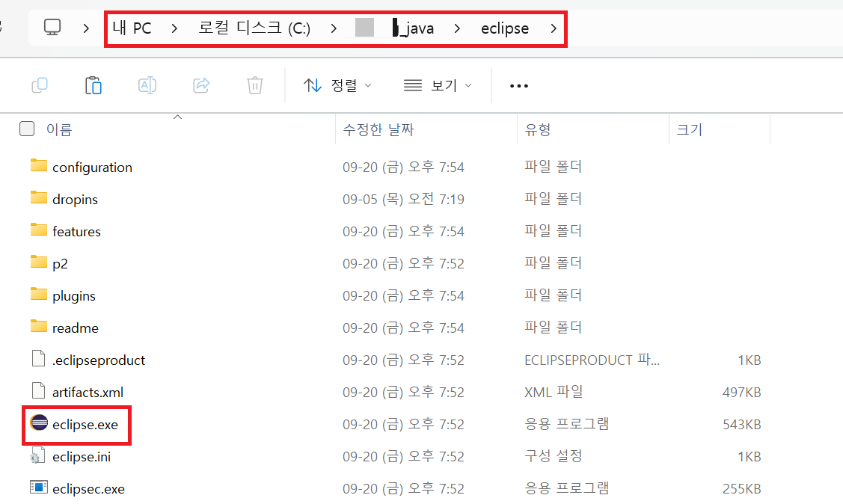The image size is (843, 504).
Task: Select the p2 folder name
Action: 60,264
